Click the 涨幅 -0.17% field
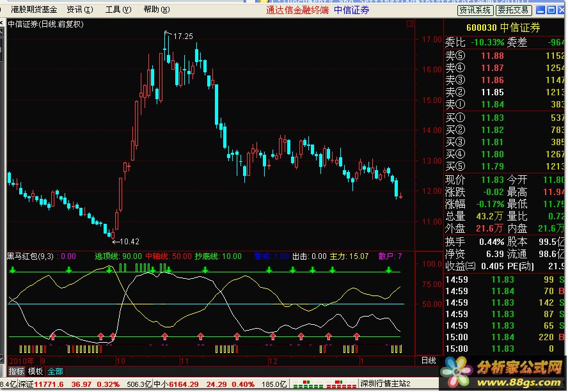Viewport: 568px width, 392px height. coord(474,204)
